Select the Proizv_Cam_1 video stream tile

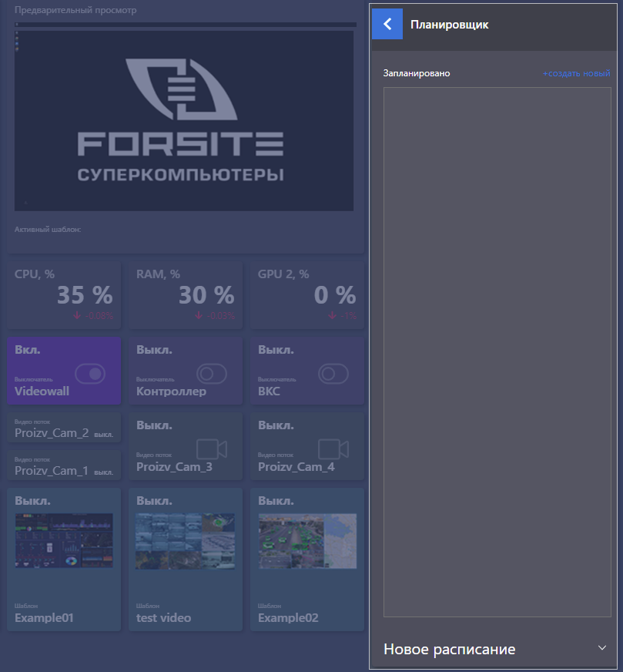pyautogui.click(x=64, y=465)
